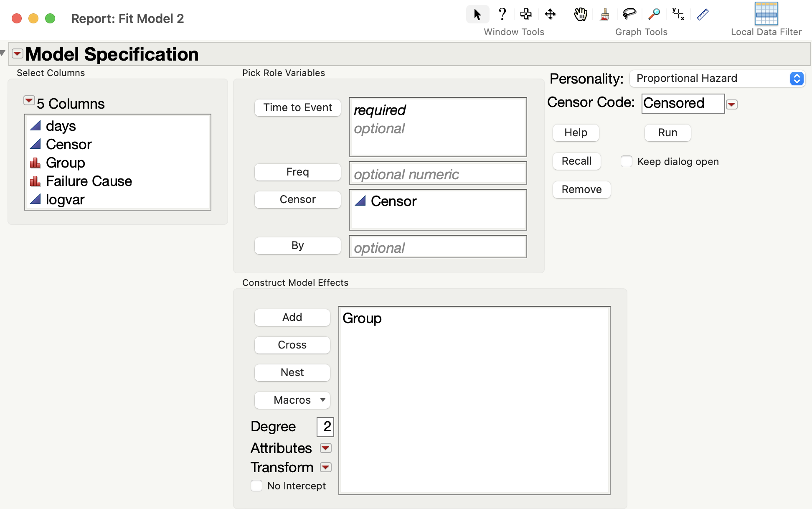Select the brush tool

point(604,15)
